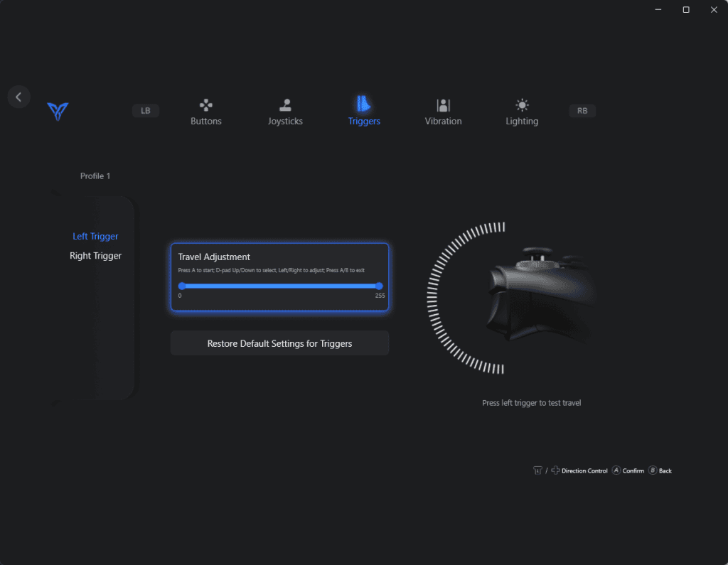728x565 pixels.
Task: Click the Back hint label
Action: (x=665, y=470)
